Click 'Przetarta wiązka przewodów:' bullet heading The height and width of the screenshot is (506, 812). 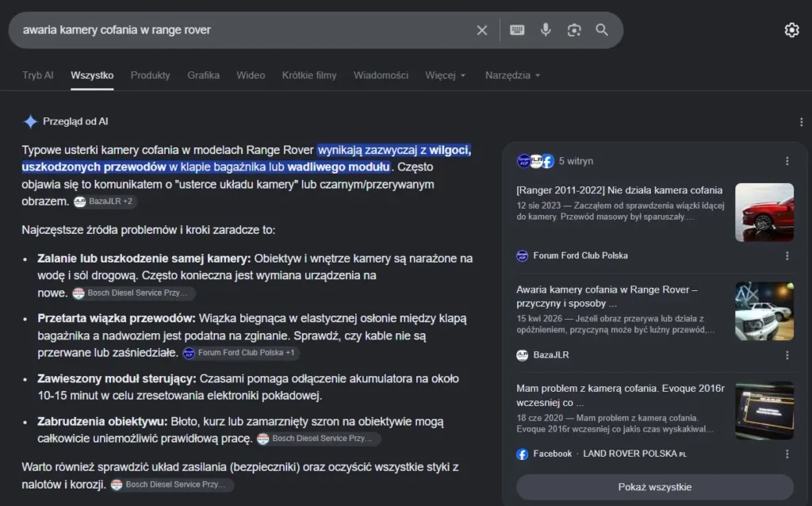coord(117,319)
